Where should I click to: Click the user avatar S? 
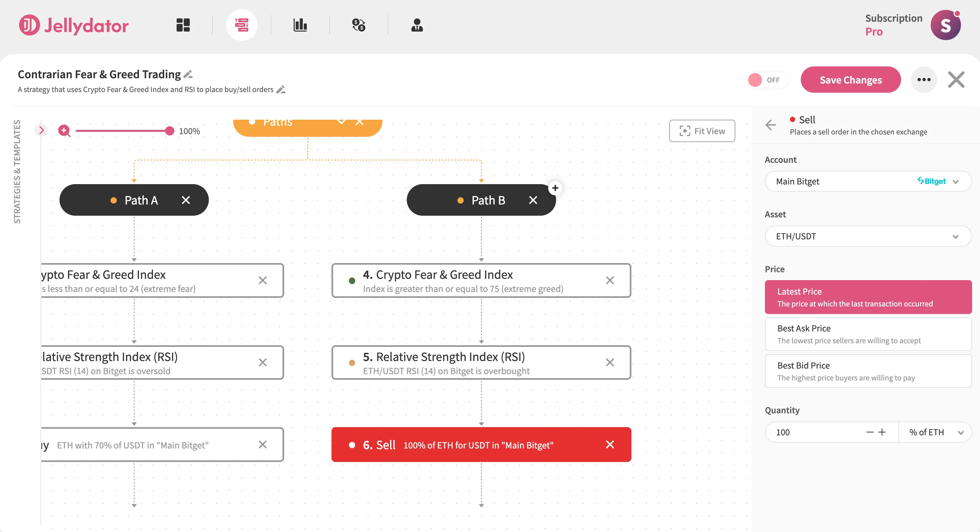tap(945, 25)
